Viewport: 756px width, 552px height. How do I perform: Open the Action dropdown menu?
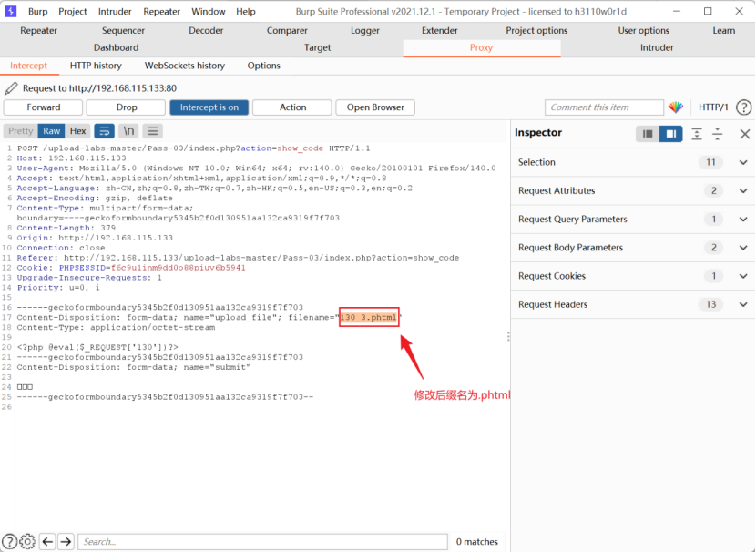292,107
